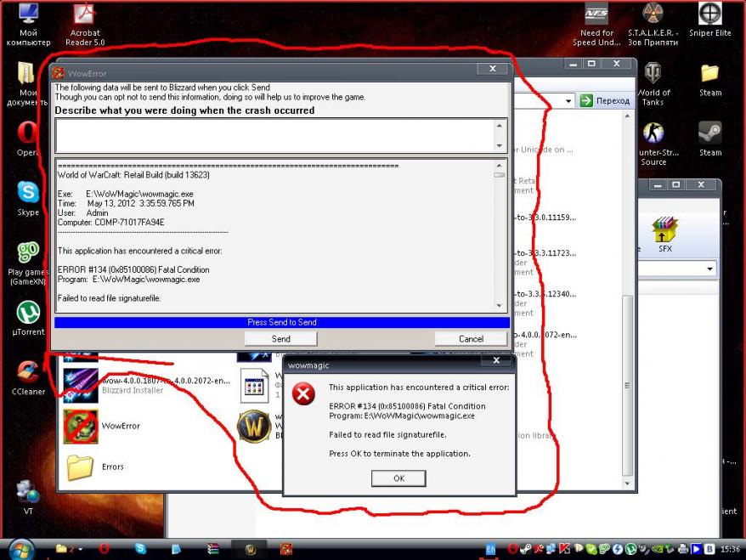Click the Kaspersky tray icon
This screenshot has height=560, width=746.
pos(564,549)
